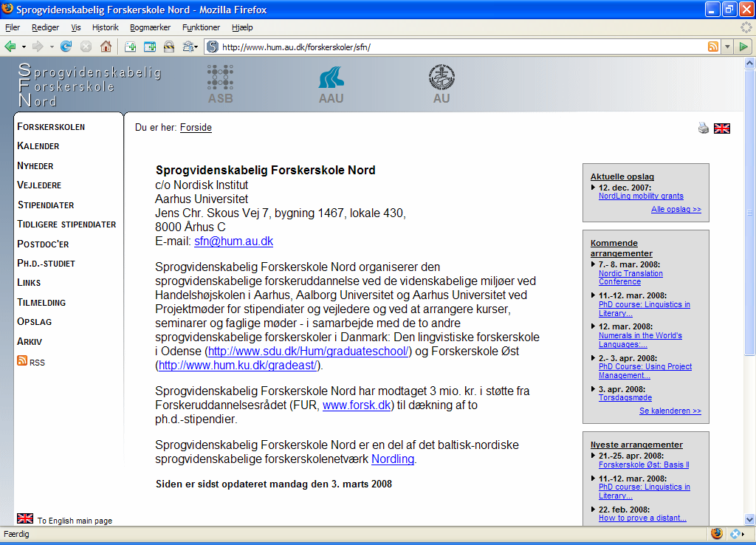Go to the Home page icon
756x545 pixels.
tap(106, 47)
